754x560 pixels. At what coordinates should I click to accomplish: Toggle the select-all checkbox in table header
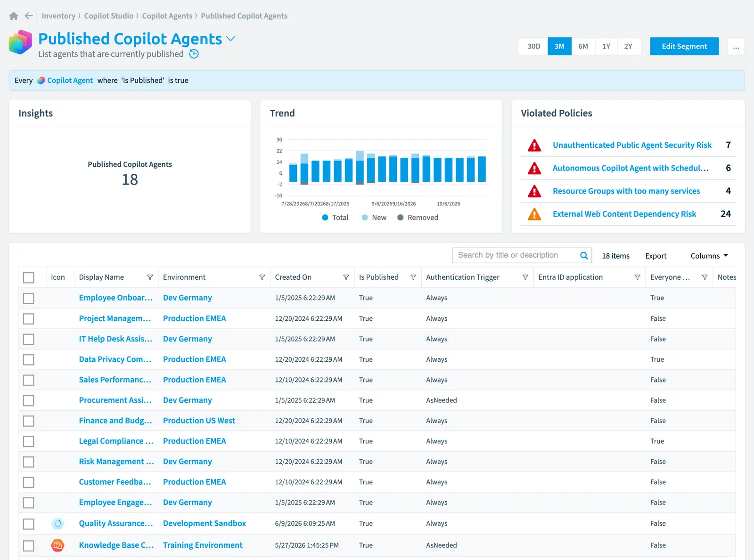[29, 277]
